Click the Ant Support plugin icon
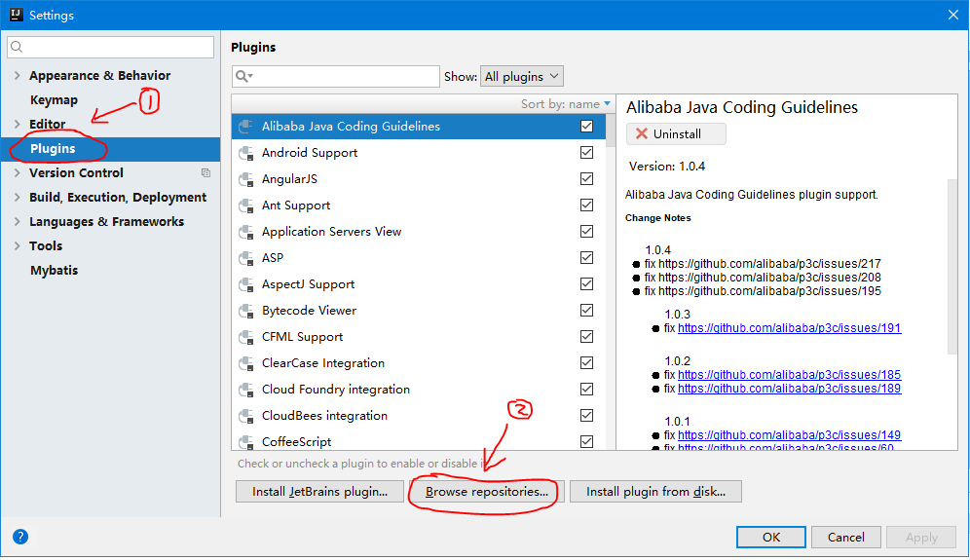This screenshot has width=970, height=560. (246, 205)
